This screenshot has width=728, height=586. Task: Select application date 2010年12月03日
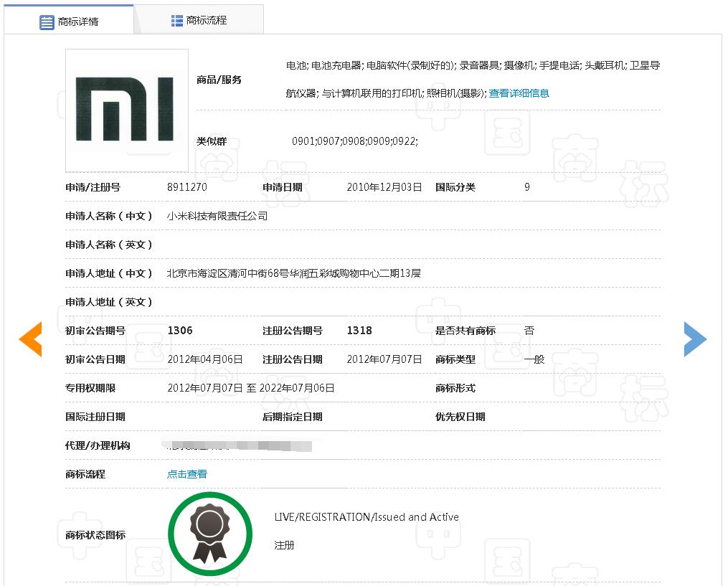click(x=384, y=187)
